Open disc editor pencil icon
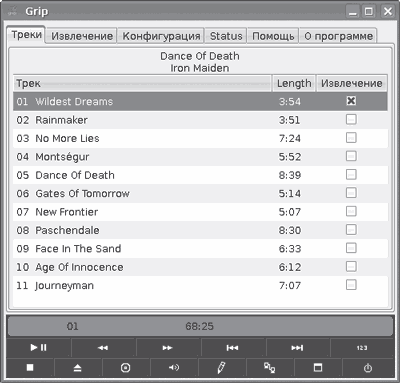The image size is (400, 383). coord(221,368)
